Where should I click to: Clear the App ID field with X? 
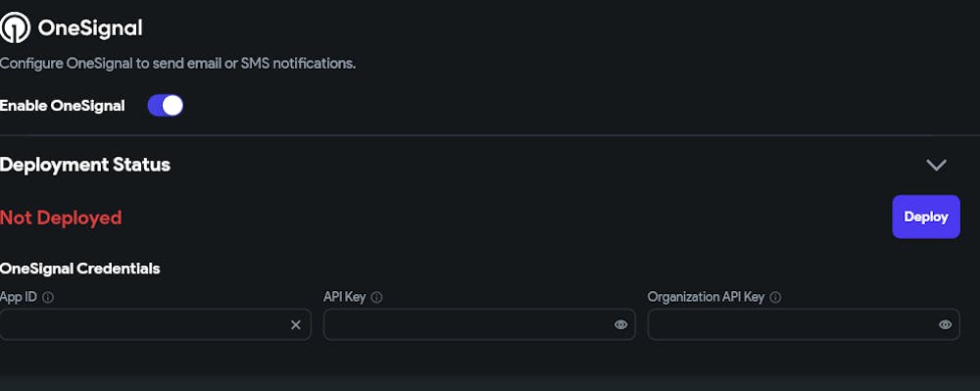coord(296,324)
